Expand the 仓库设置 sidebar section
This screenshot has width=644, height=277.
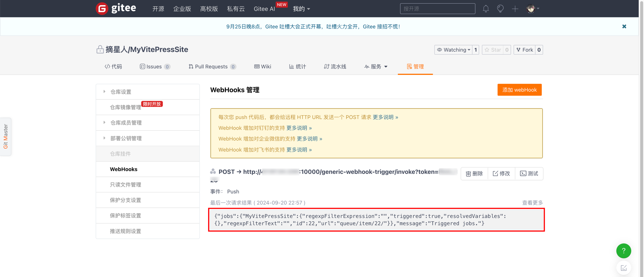pyautogui.click(x=120, y=92)
